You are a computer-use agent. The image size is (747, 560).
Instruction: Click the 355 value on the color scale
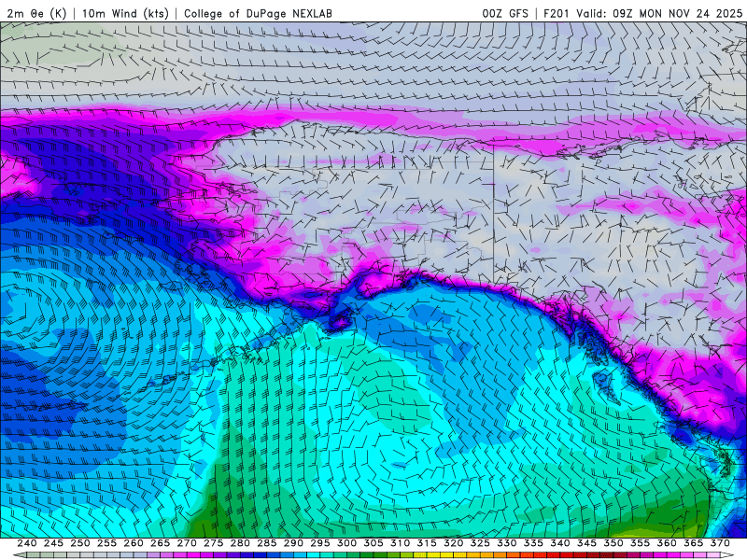(641, 543)
